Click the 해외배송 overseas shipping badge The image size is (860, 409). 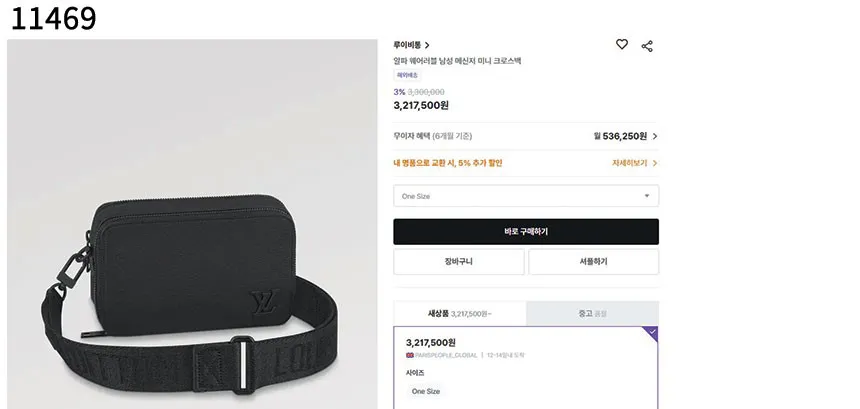(408, 75)
